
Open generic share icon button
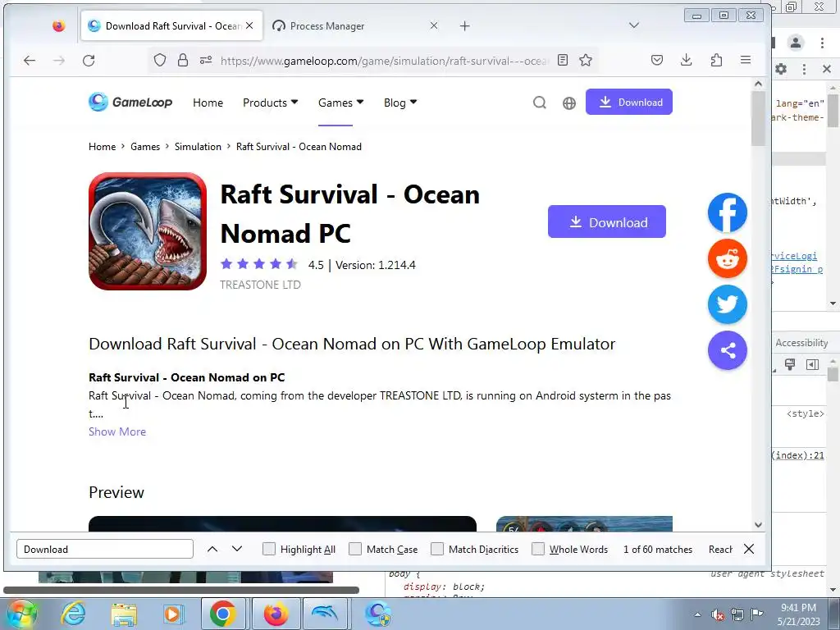click(727, 351)
